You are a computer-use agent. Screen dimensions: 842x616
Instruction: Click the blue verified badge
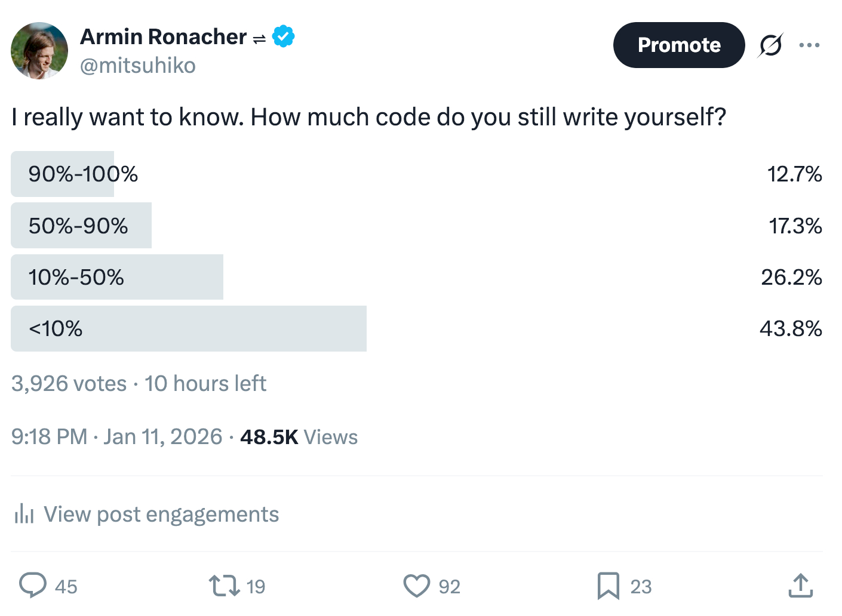(x=283, y=37)
